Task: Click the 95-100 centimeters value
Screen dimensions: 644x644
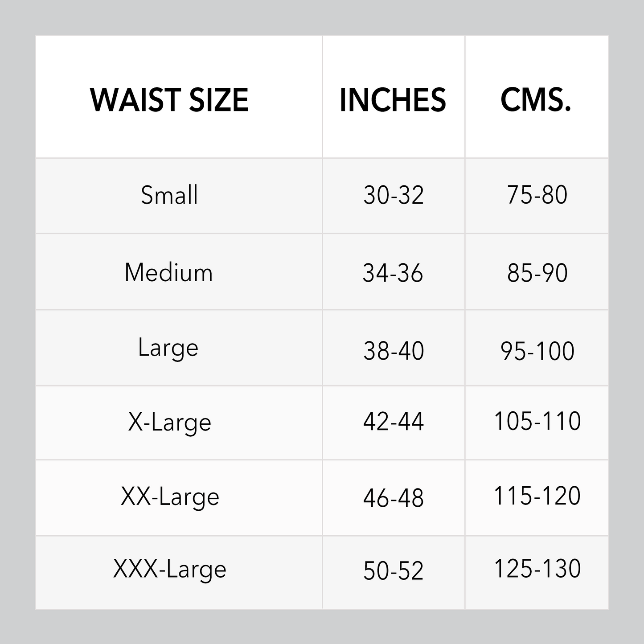Action: coord(537,351)
